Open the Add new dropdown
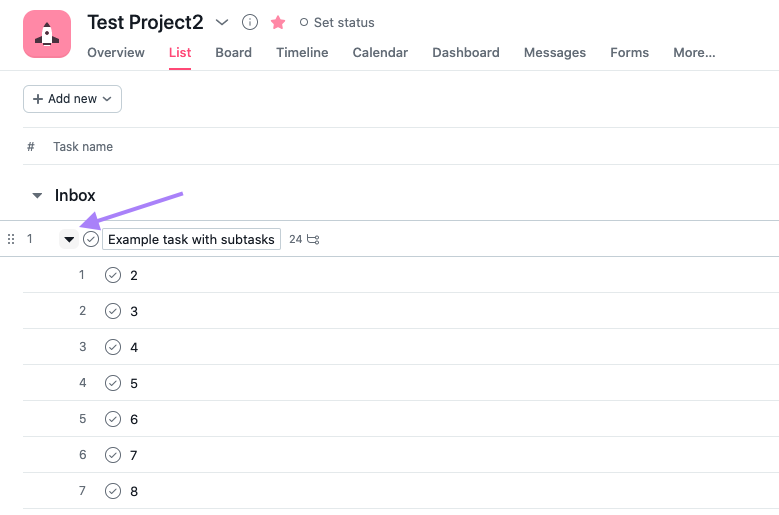 [x=73, y=99]
